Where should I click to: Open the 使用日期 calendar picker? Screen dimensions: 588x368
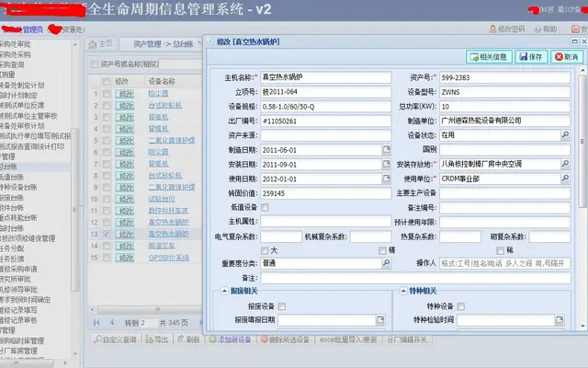click(x=386, y=178)
